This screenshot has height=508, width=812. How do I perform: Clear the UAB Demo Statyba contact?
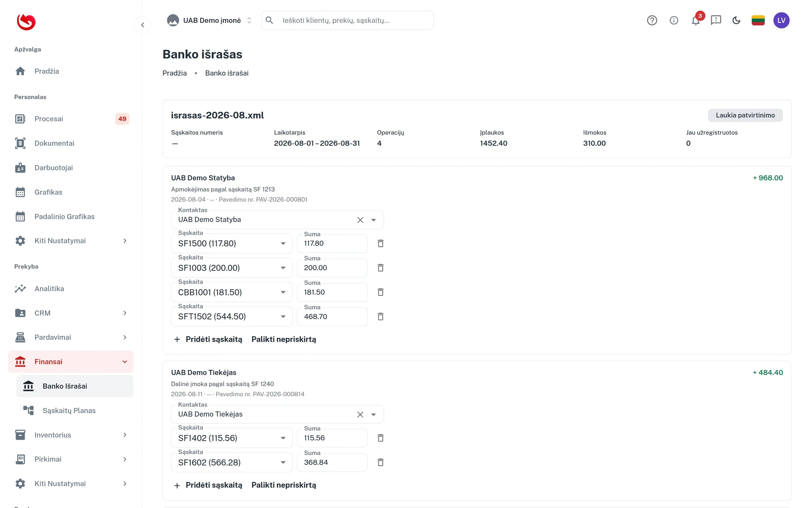click(x=360, y=220)
